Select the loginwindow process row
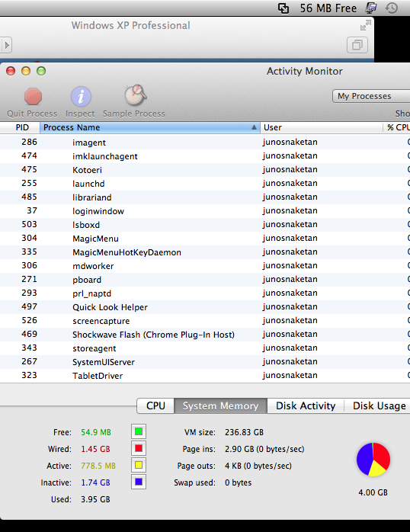 tap(205, 211)
